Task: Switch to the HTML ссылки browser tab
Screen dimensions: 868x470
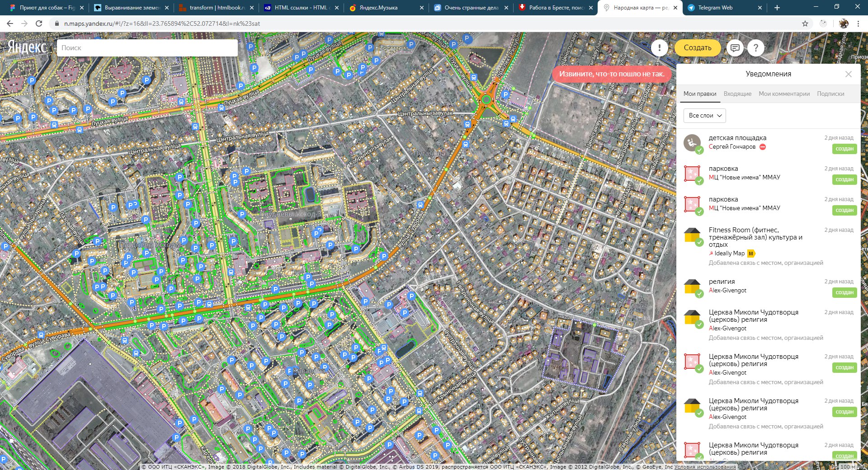Action: click(301, 8)
